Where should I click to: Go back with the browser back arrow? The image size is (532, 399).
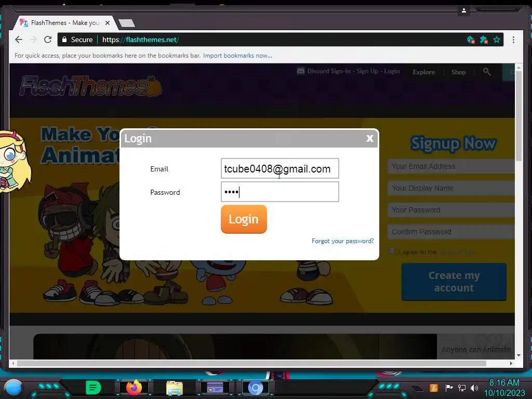pos(19,39)
